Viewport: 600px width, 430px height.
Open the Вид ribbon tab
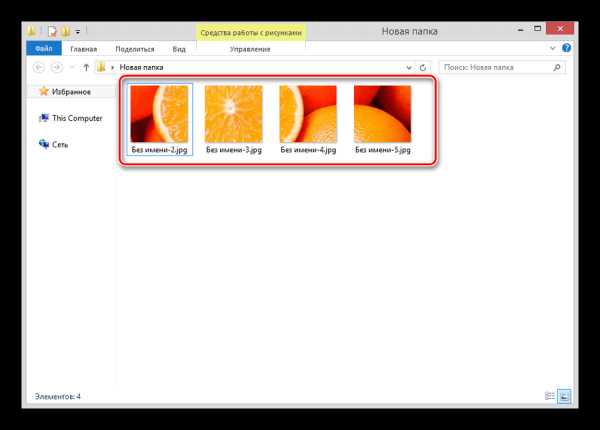pyautogui.click(x=179, y=49)
